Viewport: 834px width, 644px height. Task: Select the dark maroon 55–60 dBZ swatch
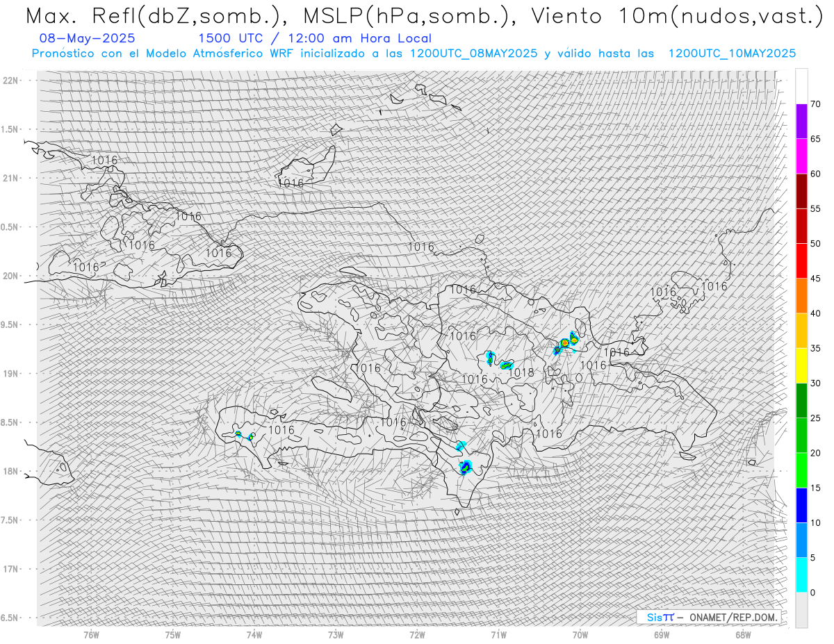tap(801, 191)
